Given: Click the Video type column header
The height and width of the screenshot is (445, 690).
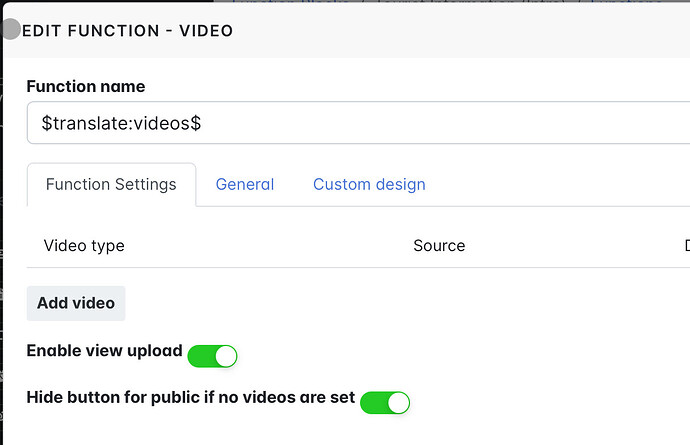Looking at the screenshot, I should [x=84, y=246].
